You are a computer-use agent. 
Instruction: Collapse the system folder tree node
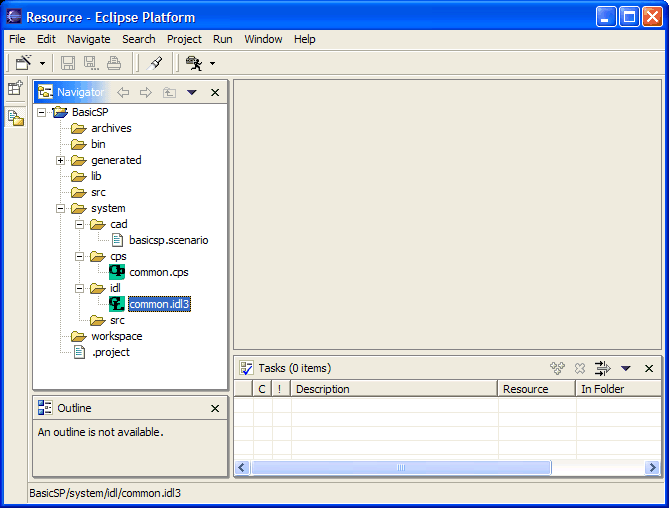point(60,208)
